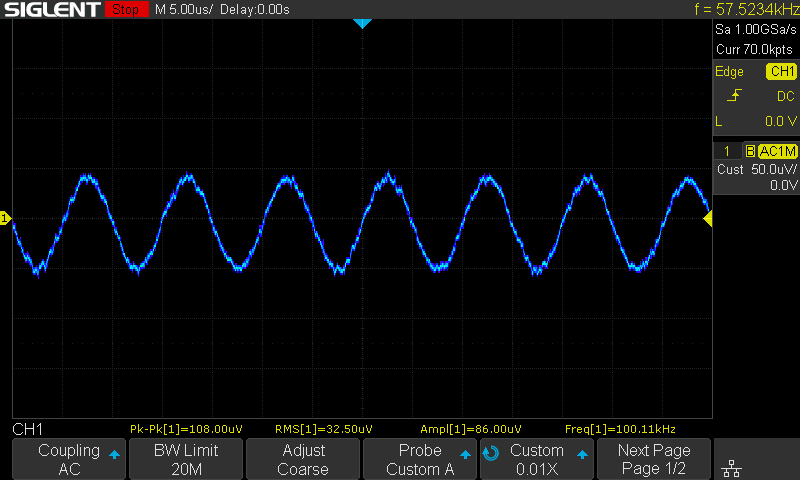800x480 pixels.
Task: Select the CH1 trigger source label
Action: coord(781,72)
